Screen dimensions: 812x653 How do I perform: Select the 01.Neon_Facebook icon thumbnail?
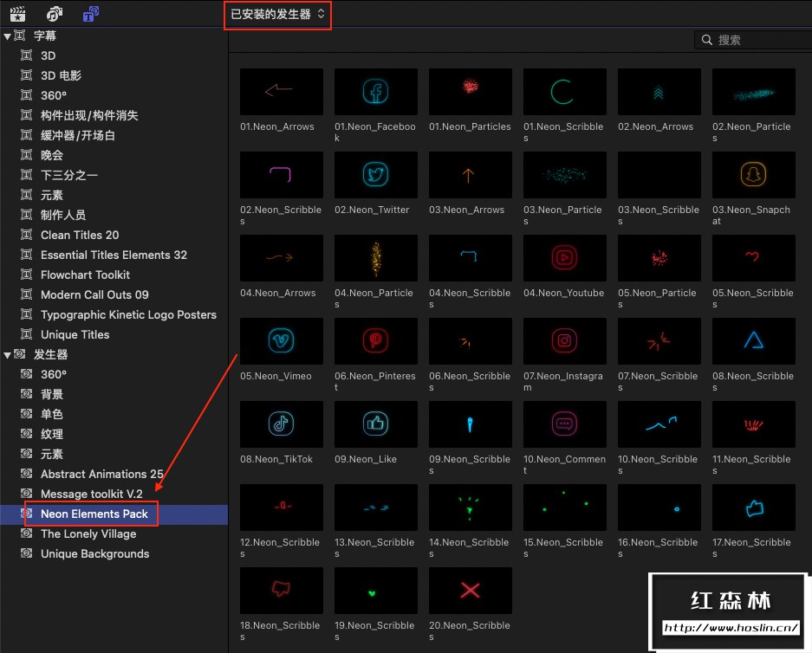(376, 92)
